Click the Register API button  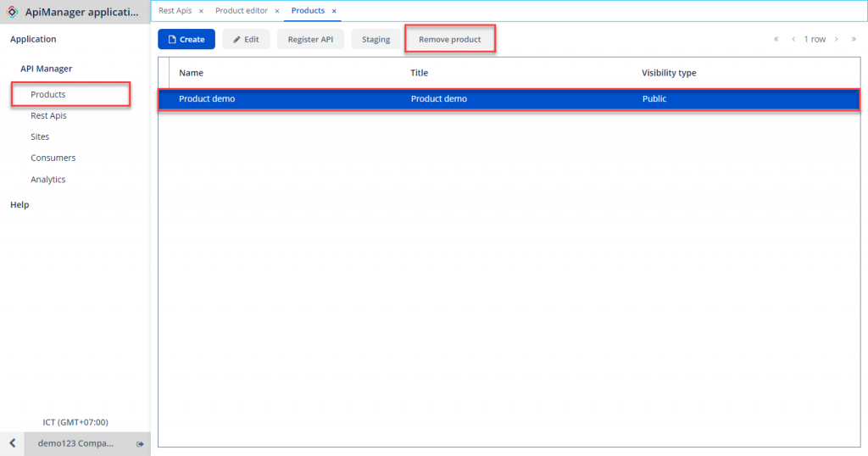click(x=310, y=40)
